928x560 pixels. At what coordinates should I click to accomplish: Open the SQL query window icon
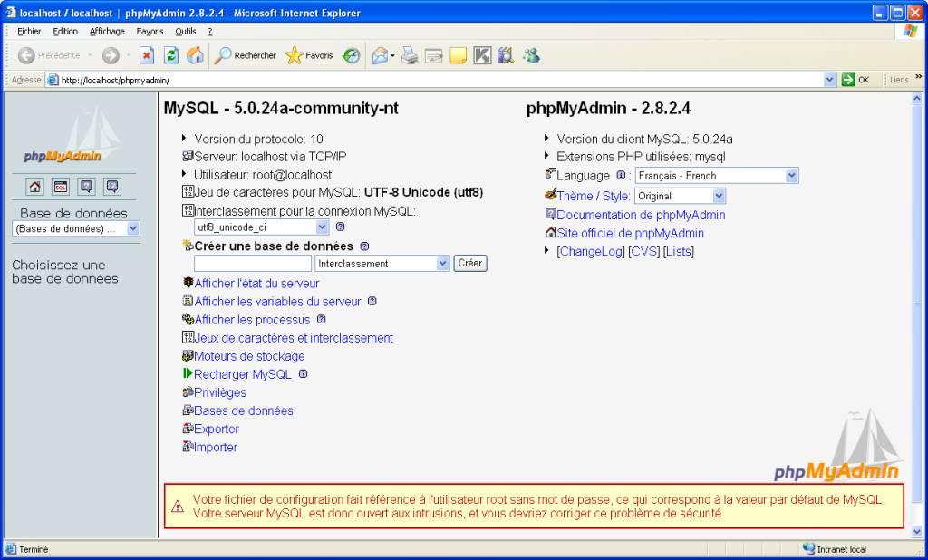click(x=60, y=187)
